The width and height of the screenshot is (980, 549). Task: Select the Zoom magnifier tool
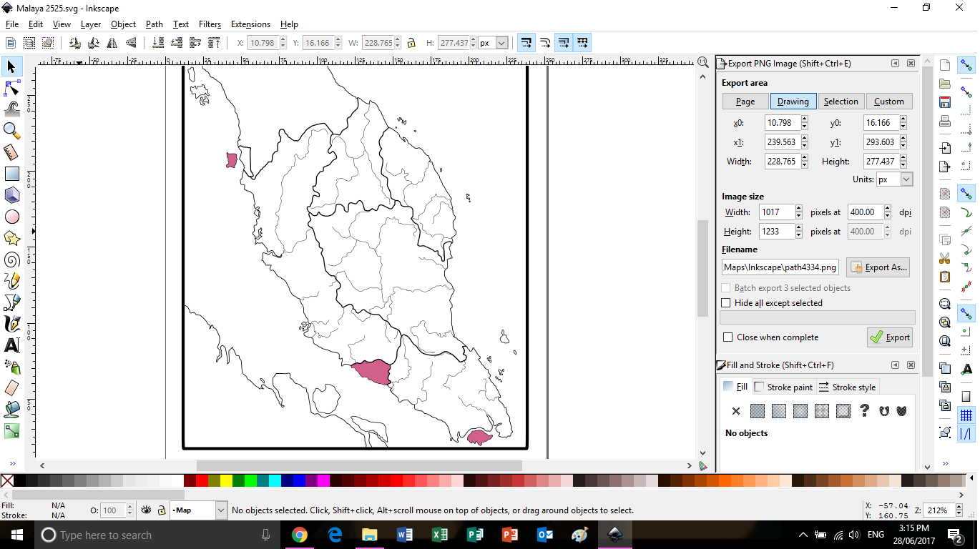(11, 130)
